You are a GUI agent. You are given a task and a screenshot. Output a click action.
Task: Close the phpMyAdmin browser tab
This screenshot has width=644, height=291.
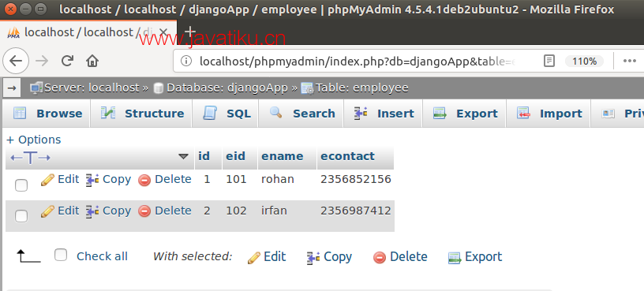point(163,32)
